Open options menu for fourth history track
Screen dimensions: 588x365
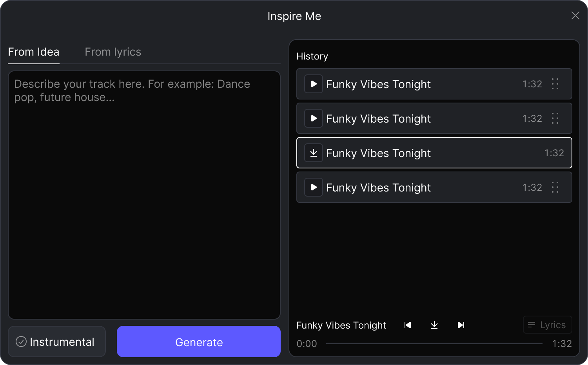point(555,187)
